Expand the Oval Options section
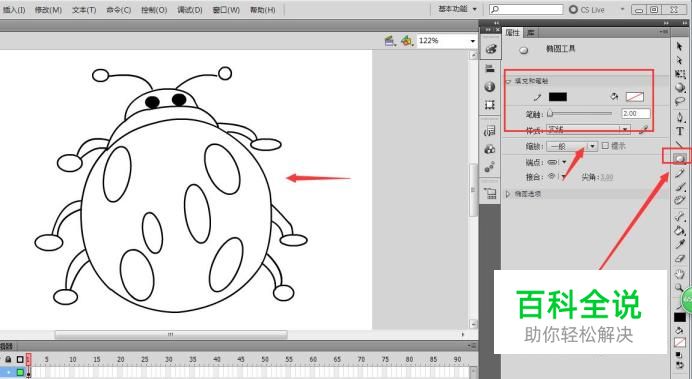 [x=508, y=194]
